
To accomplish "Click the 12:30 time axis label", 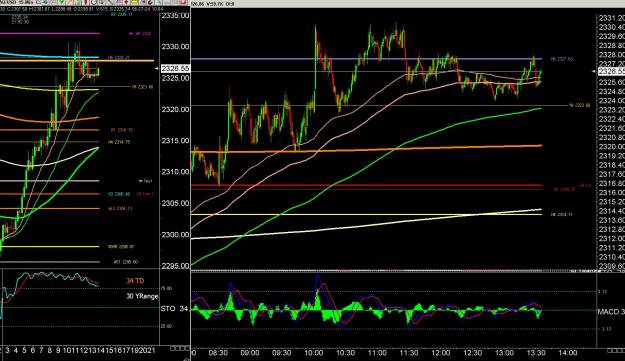I will click(472, 353).
